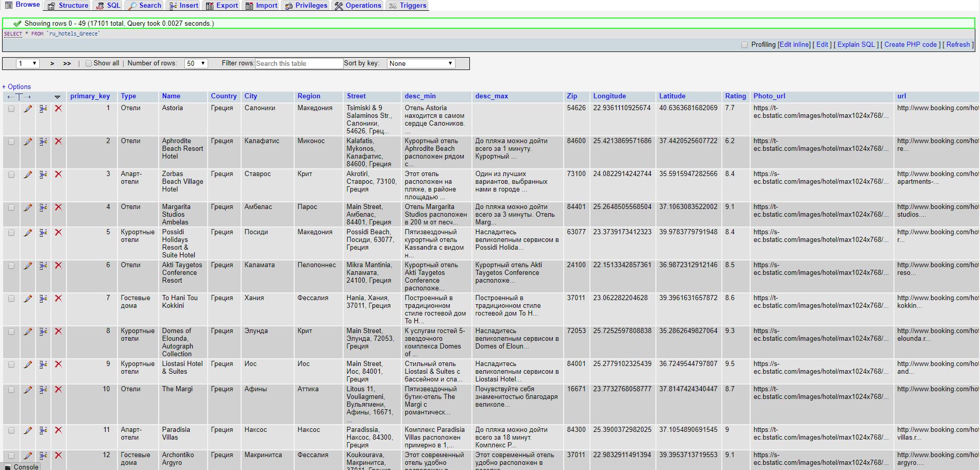Open Number of rows dropdown

click(x=196, y=63)
